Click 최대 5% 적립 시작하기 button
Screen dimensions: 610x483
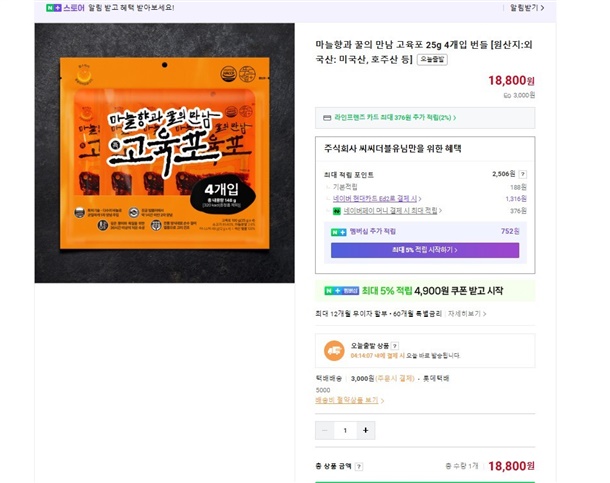(425, 250)
